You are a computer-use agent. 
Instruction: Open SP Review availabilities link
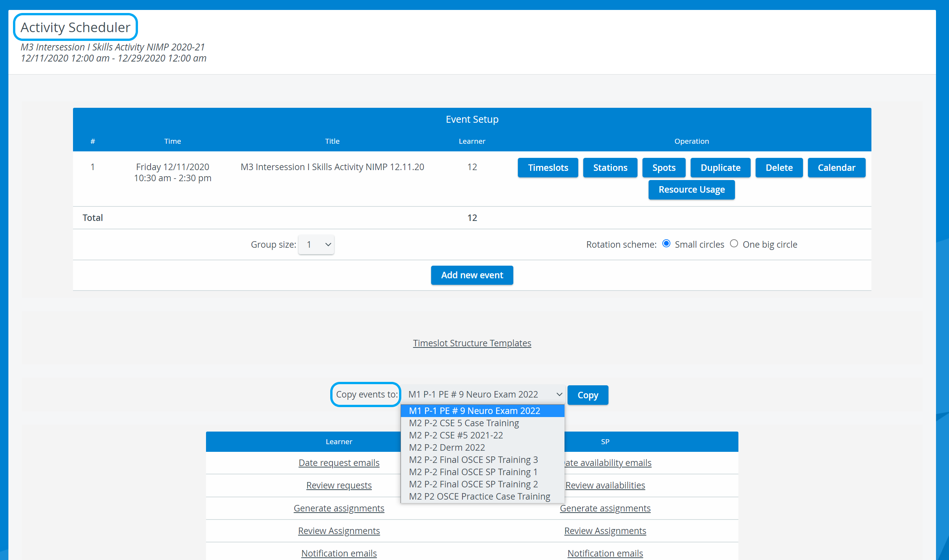click(605, 485)
